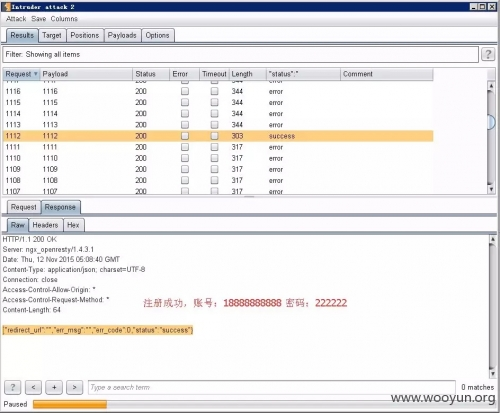Click the Filter: Showing all items bar
Image resolution: width=500 pixels, height=413 pixels.
click(x=241, y=54)
